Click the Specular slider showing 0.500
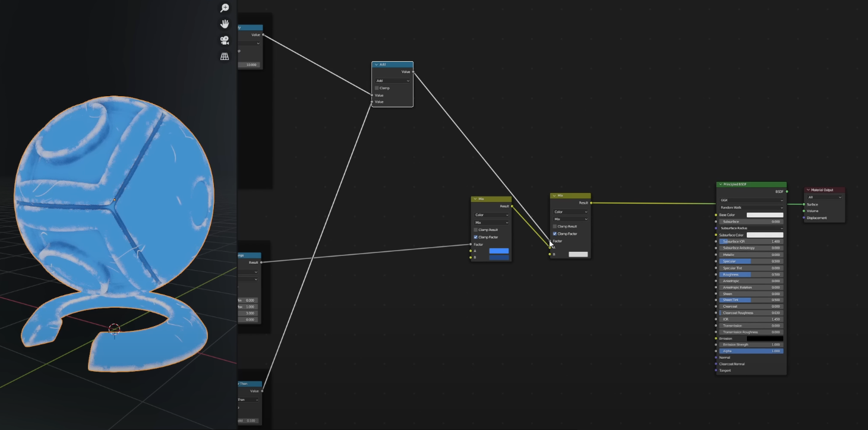The image size is (868, 430). (x=751, y=261)
